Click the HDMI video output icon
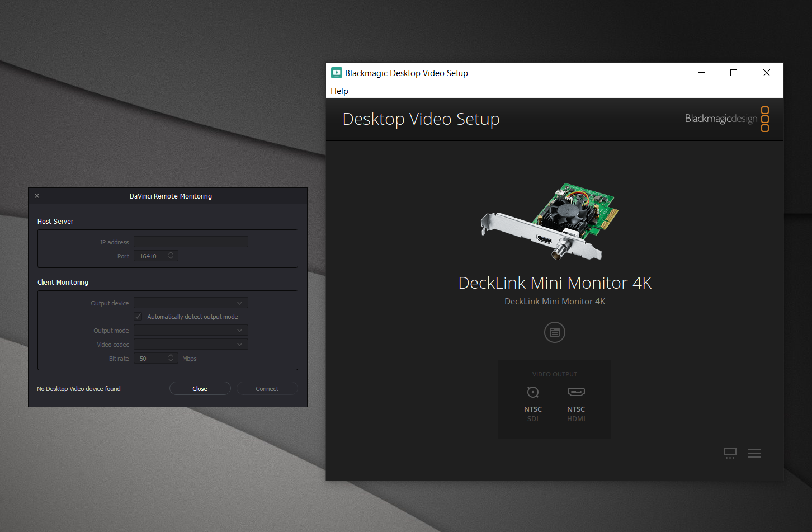This screenshot has width=812, height=532. 576,392
